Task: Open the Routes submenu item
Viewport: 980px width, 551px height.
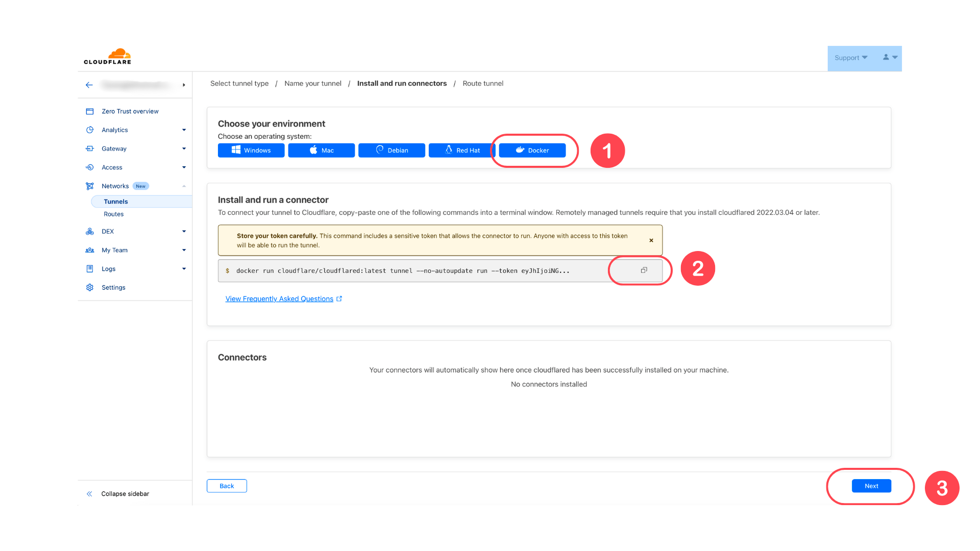Action: [x=114, y=214]
